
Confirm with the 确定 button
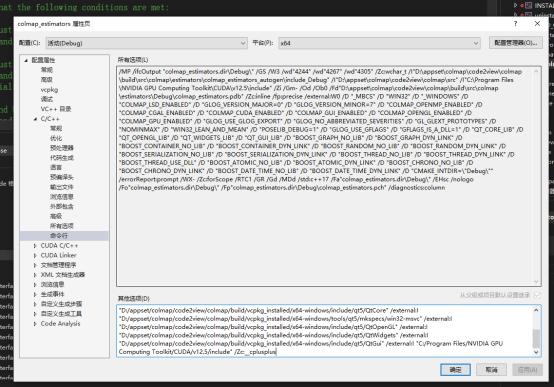click(x=455, y=370)
